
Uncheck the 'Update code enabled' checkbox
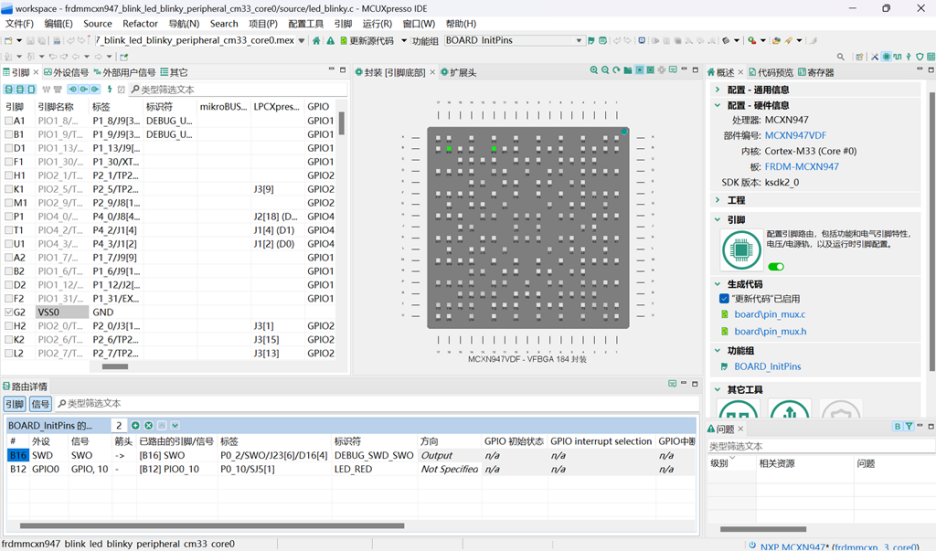pos(724,298)
